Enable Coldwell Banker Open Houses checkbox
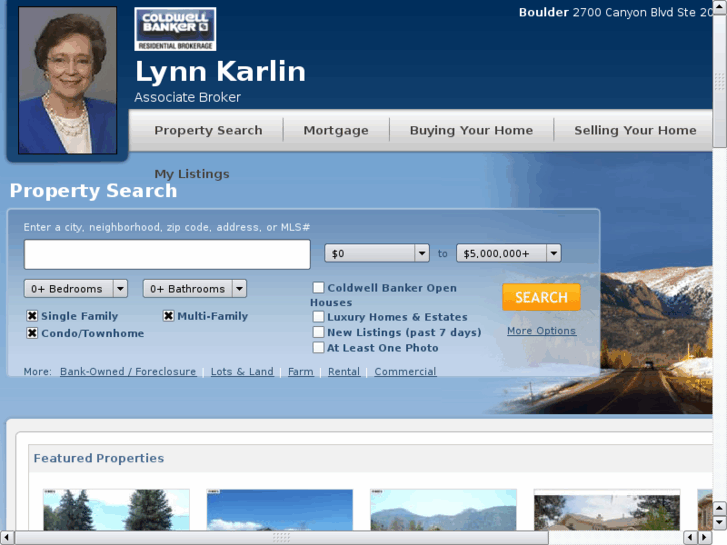 tap(319, 288)
